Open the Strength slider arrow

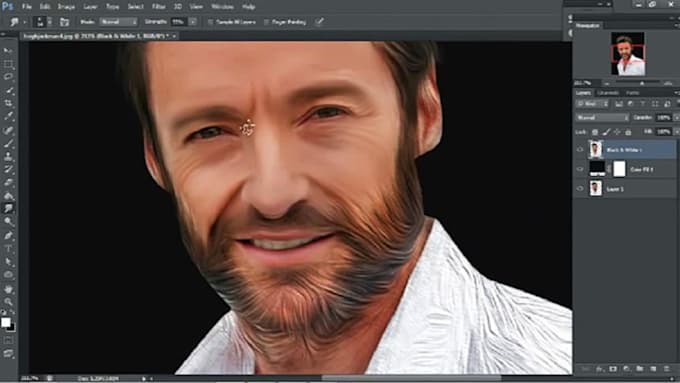click(x=193, y=22)
